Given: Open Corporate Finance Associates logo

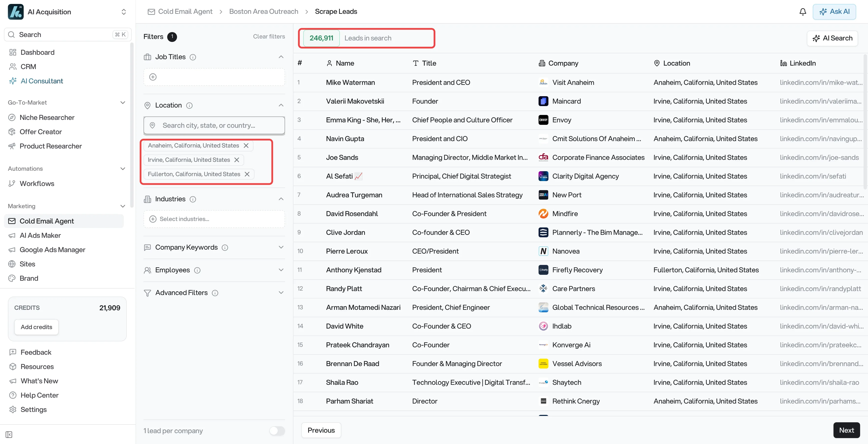Looking at the screenshot, I should [x=543, y=157].
